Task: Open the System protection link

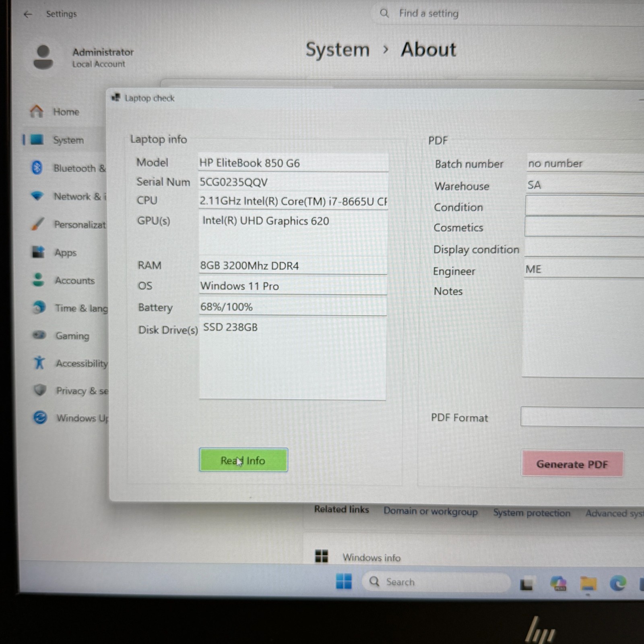Action: click(x=532, y=513)
